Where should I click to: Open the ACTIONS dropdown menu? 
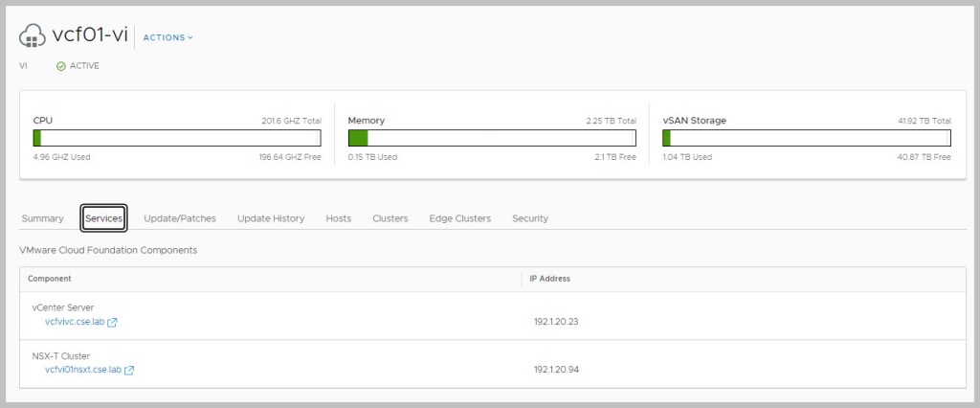(x=168, y=37)
